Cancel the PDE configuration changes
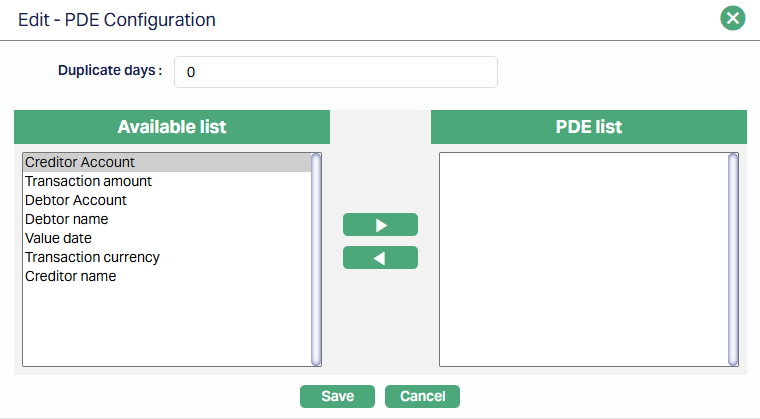 click(x=422, y=396)
